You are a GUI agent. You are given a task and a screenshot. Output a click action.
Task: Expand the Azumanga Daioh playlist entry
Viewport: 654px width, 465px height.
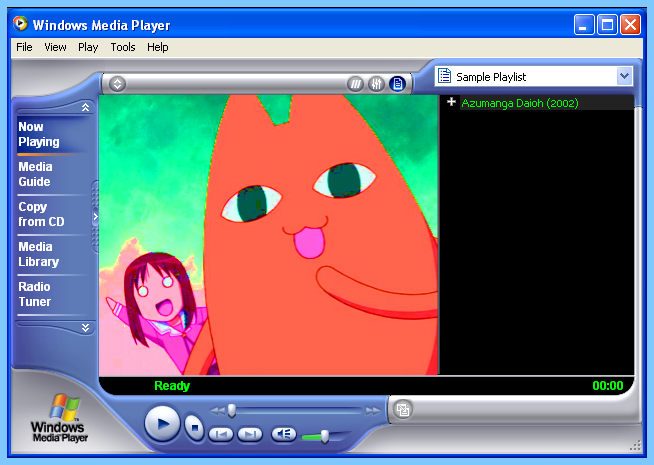coord(451,102)
